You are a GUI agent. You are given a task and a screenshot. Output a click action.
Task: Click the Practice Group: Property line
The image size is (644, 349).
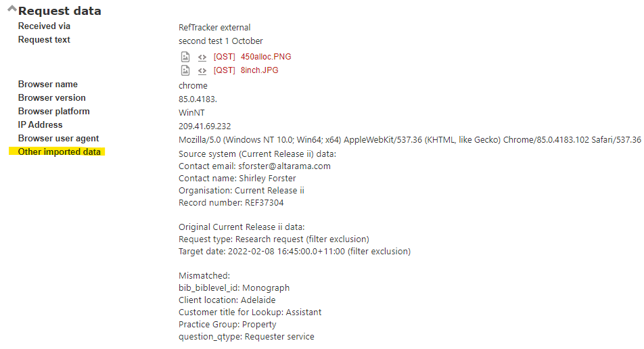tap(227, 325)
